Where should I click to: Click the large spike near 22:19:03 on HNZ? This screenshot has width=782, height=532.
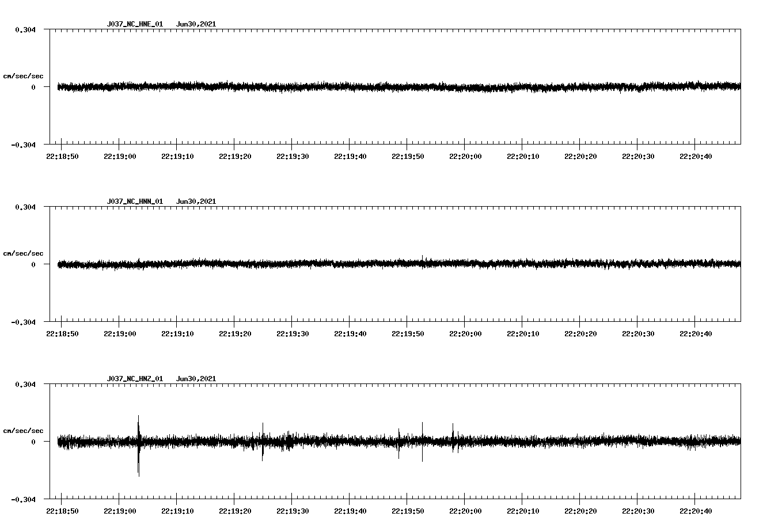click(138, 443)
